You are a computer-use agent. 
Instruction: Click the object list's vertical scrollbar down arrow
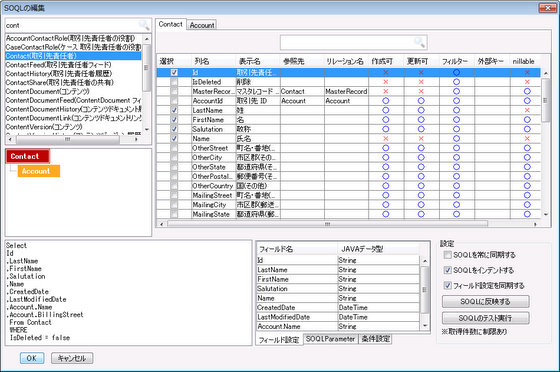click(x=147, y=130)
